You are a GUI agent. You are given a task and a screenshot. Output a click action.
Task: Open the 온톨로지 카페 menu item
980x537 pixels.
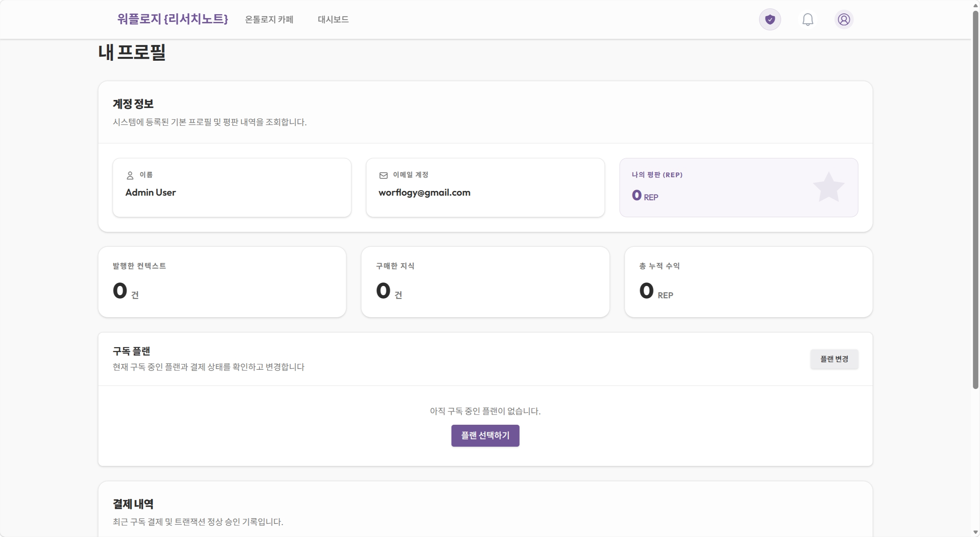269,19
